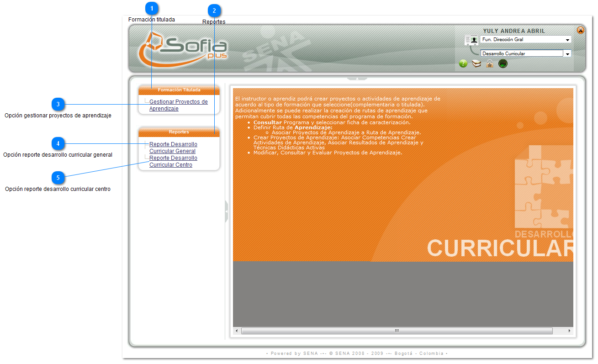Select the Reportes menu header
The image size is (598, 364).
pos(179,132)
